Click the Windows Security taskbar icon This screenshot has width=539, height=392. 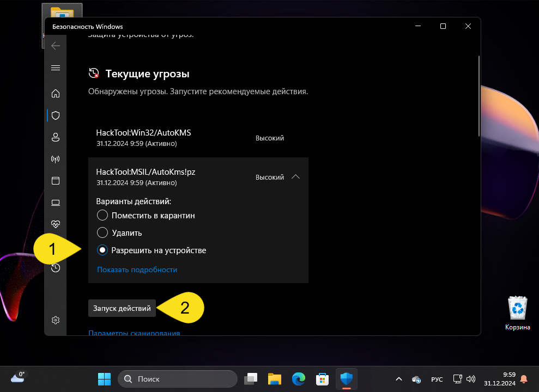346,378
